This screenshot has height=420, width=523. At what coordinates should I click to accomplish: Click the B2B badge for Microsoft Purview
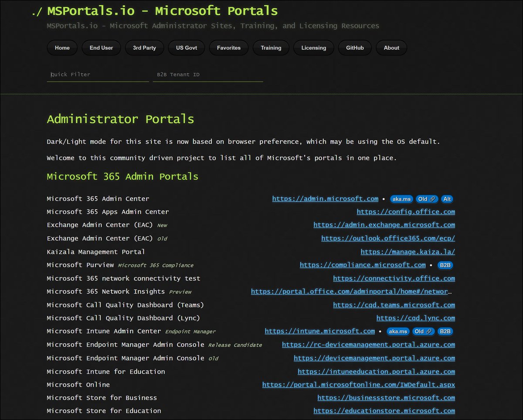coord(445,265)
